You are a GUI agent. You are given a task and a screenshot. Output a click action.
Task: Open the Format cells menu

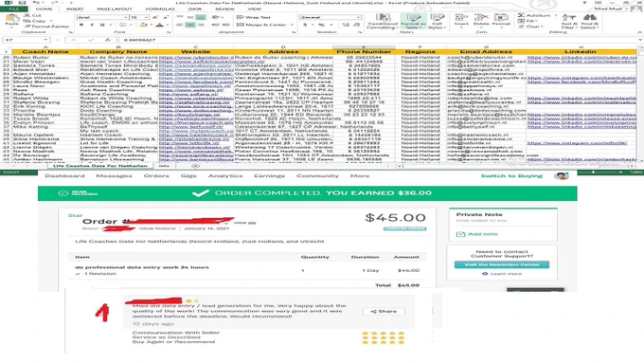(501, 20)
